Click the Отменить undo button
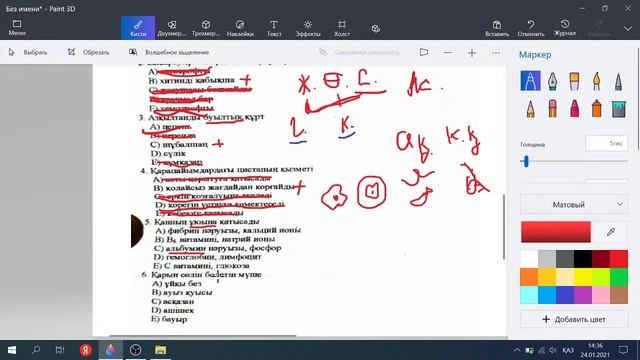640x360 pixels. coord(531,28)
